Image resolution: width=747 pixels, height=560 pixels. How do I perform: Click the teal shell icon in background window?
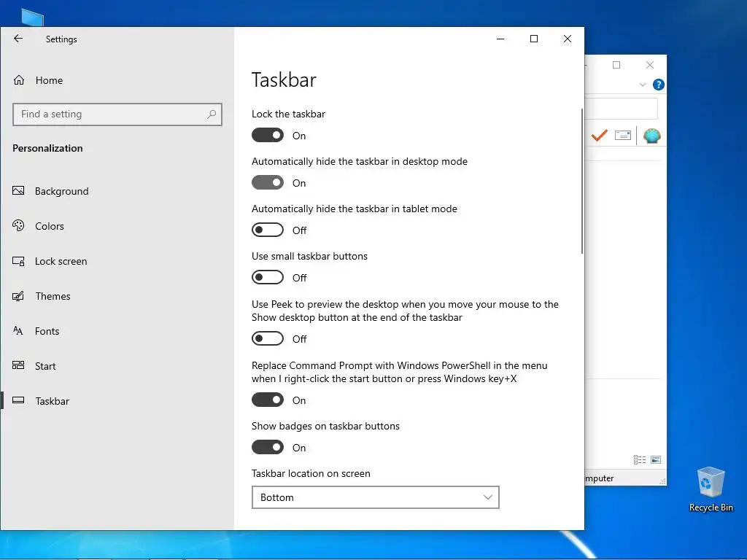click(x=651, y=136)
